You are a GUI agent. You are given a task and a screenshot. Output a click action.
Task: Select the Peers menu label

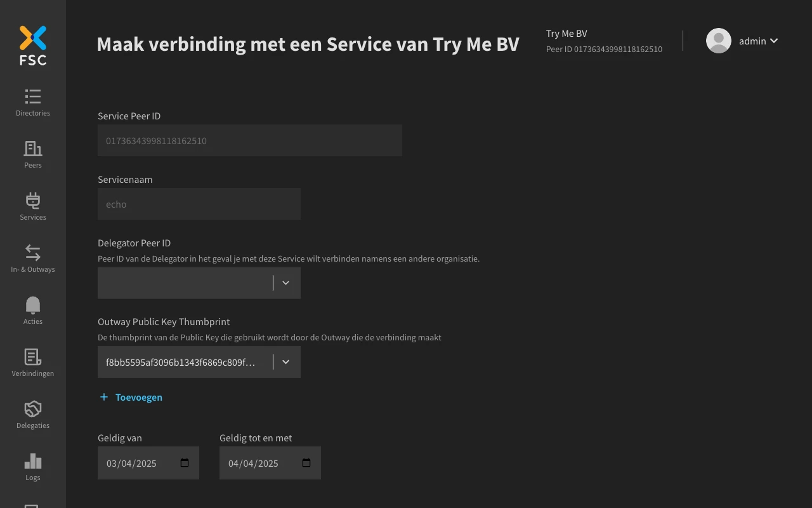click(x=32, y=165)
